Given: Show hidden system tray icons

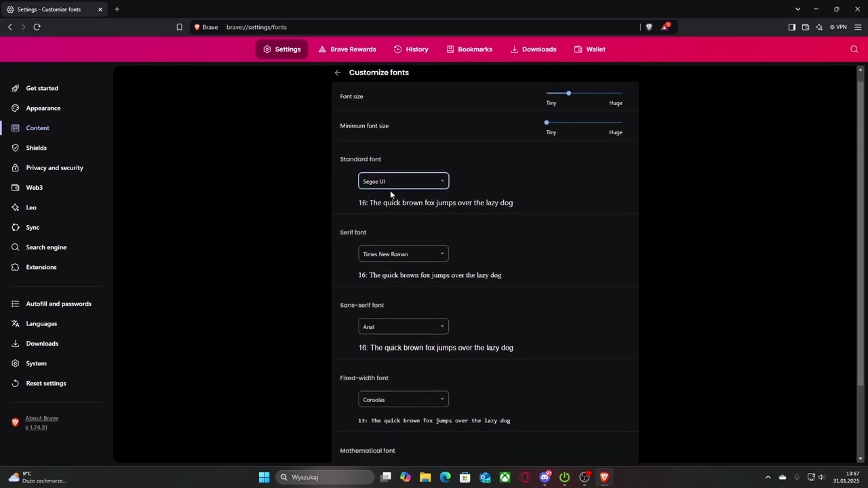Looking at the screenshot, I should [768, 477].
